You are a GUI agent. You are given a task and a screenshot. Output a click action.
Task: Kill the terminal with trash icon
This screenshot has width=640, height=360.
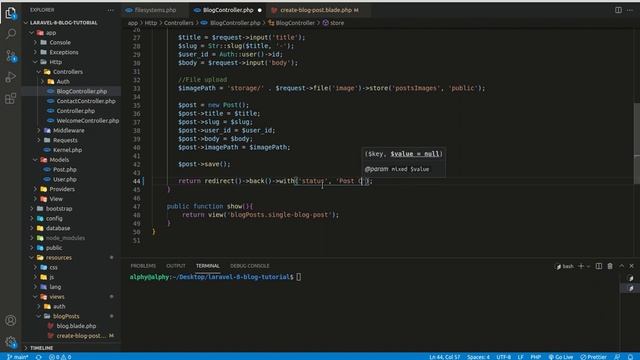click(610, 266)
